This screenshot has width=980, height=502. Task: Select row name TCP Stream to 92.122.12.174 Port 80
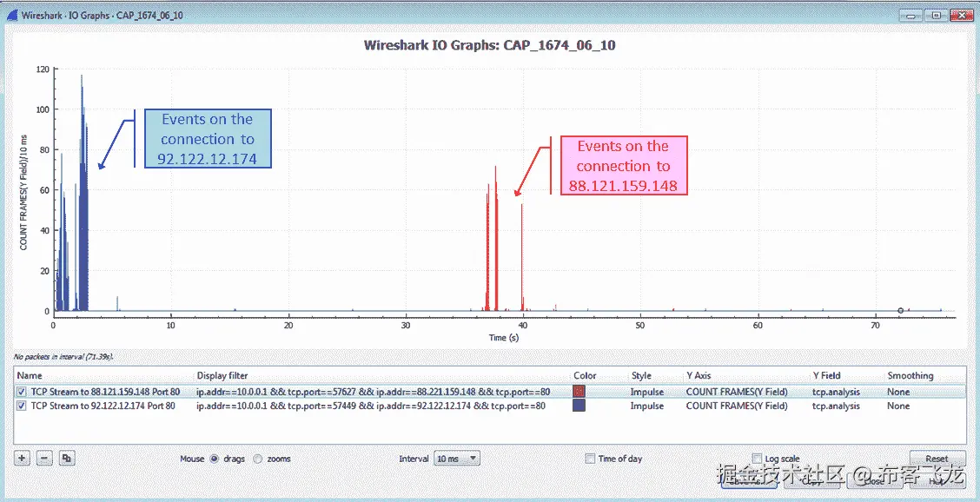tap(103, 406)
